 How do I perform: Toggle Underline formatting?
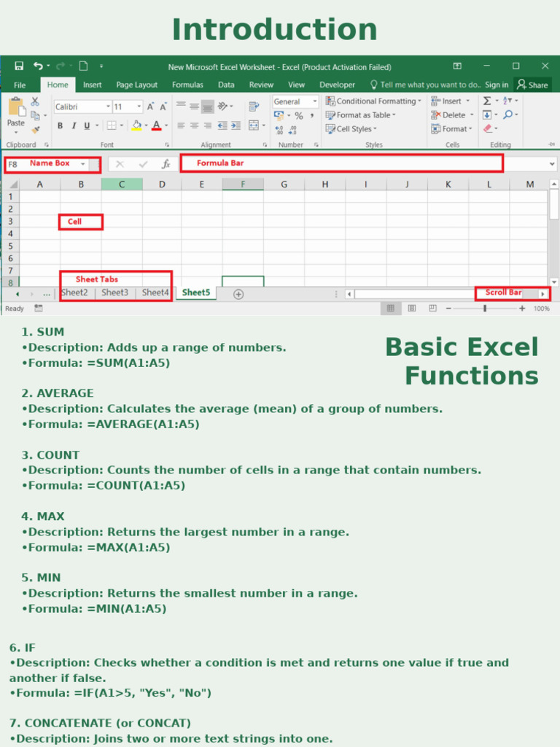[87, 125]
